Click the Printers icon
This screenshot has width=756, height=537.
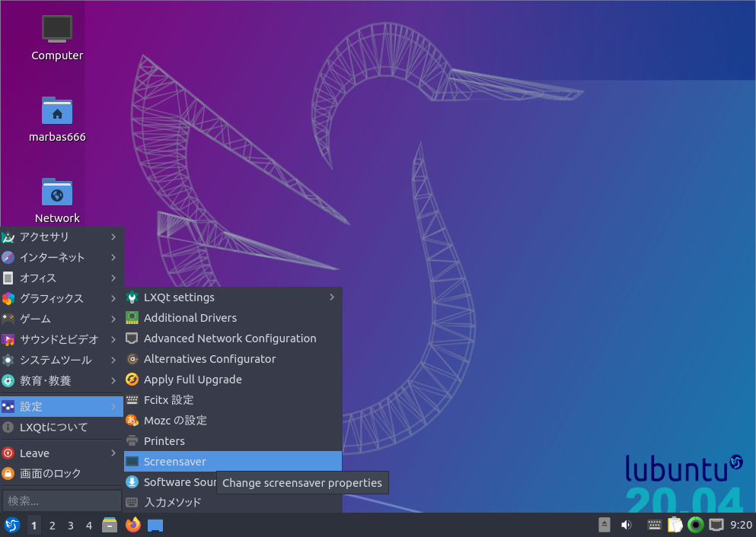click(x=132, y=440)
